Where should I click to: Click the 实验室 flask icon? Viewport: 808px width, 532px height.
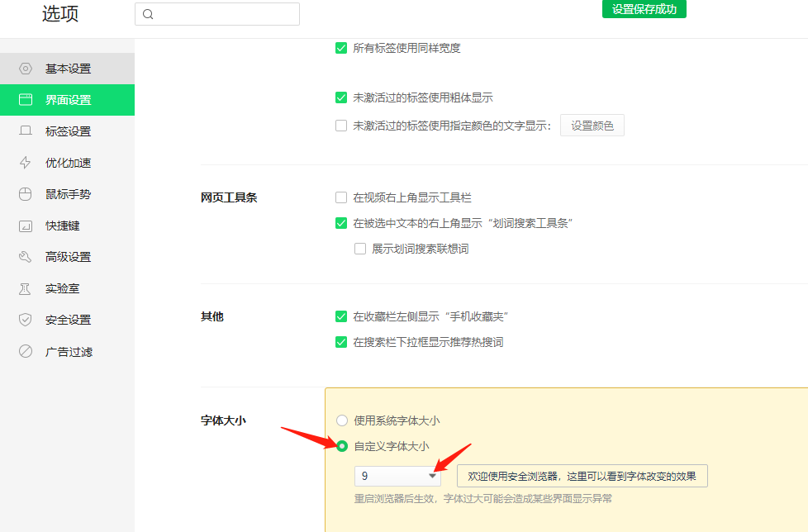point(25,289)
